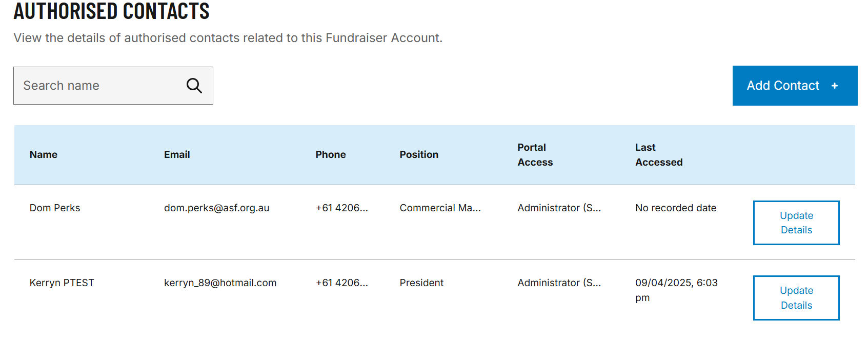Click the plus icon on Add Contact
The width and height of the screenshot is (868, 340).
click(x=835, y=86)
